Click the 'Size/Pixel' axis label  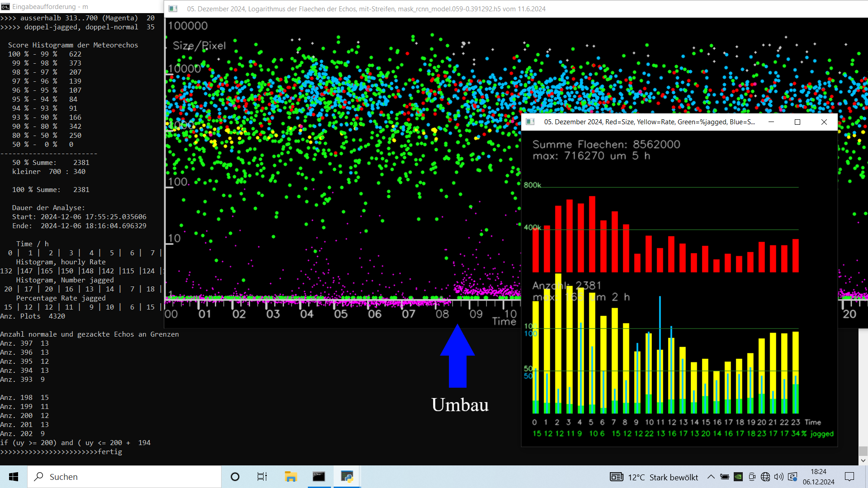(x=199, y=46)
